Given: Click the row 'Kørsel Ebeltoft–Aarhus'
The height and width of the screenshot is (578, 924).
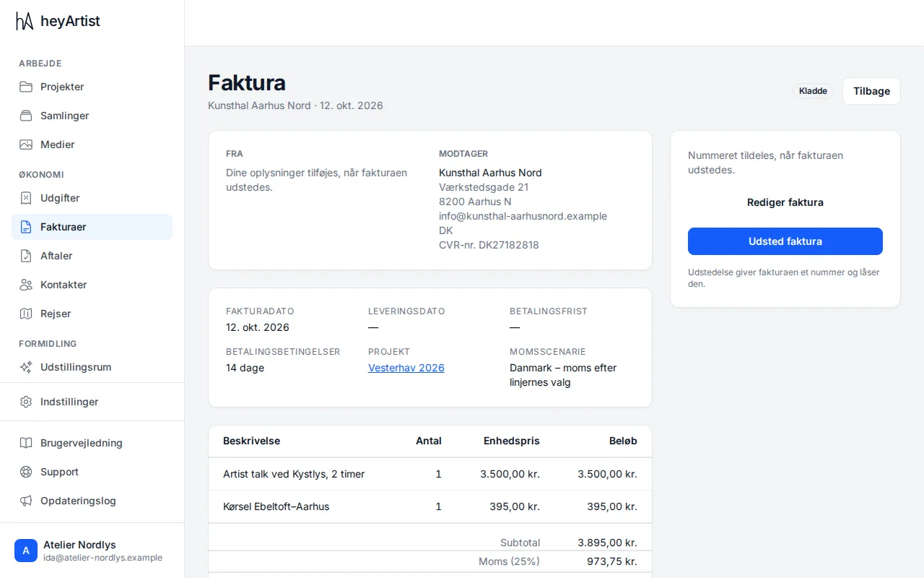Looking at the screenshot, I should tap(430, 506).
